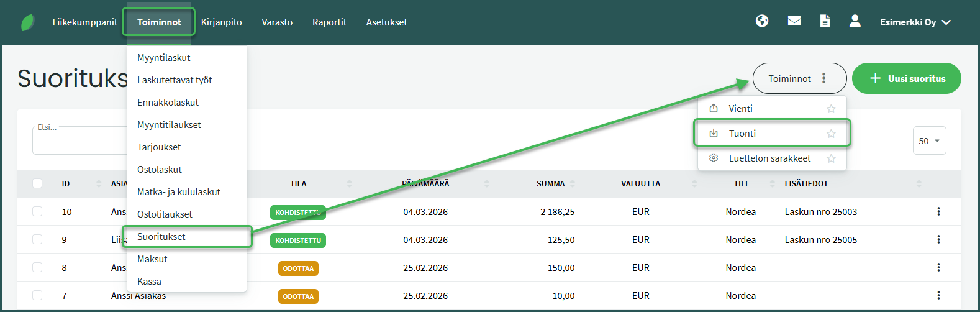The height and width of the screenshot is (312, 980).
Task: Choose Tuonti in the actions menu
Action: tap(743, 134)
